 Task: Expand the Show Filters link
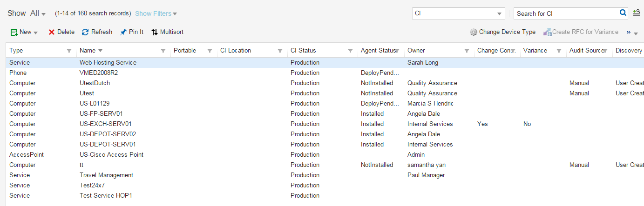point(156,13)
